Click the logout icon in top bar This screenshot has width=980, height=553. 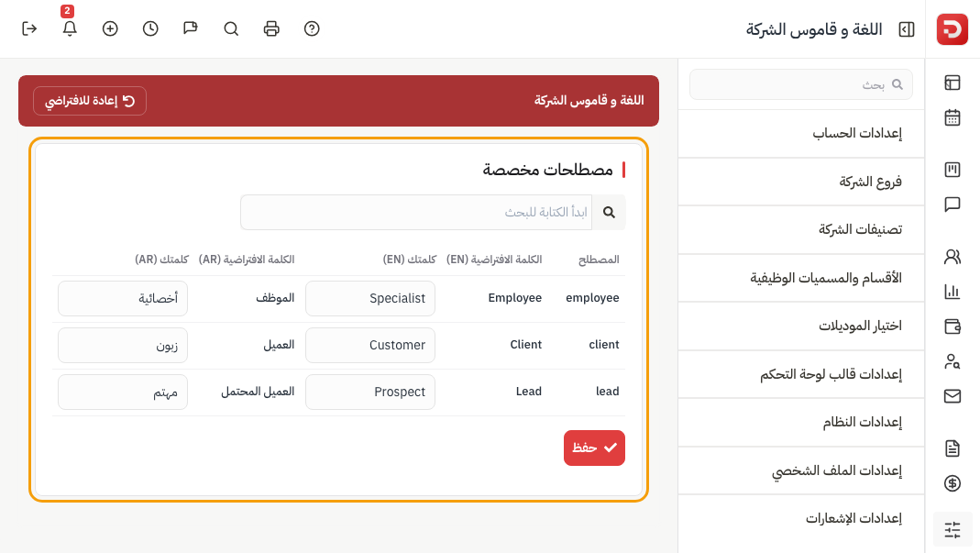(29, 28)
